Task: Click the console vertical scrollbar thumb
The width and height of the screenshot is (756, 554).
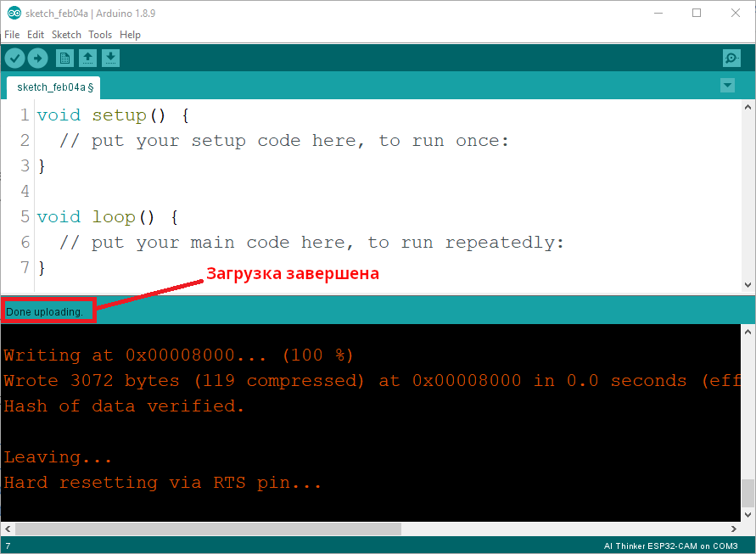Action: coord(748,491)
